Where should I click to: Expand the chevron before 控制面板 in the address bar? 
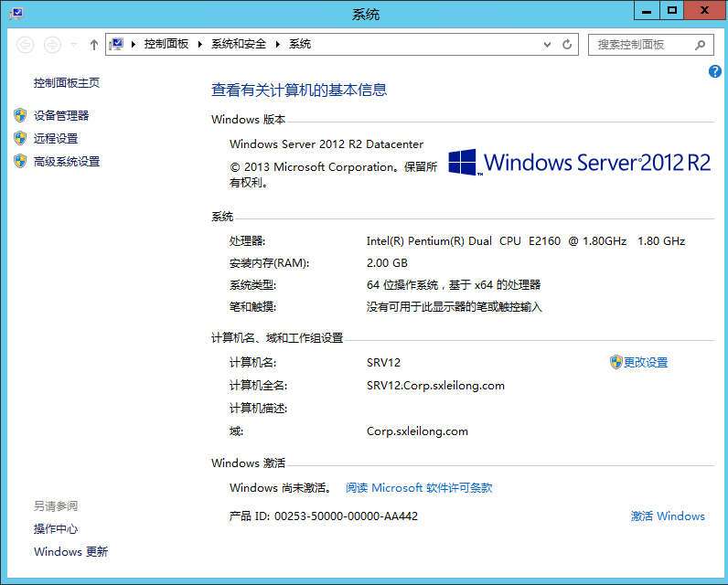click(x=134, y=45)
